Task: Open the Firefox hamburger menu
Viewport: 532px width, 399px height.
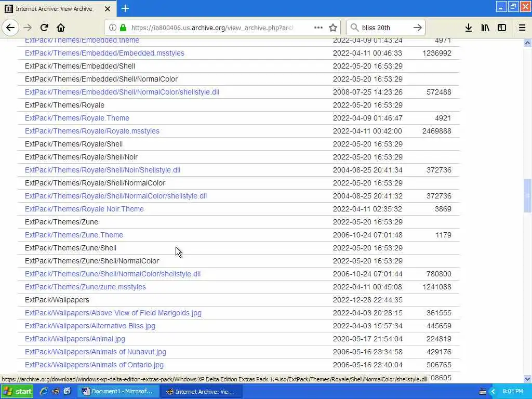Action: (522, 28)
